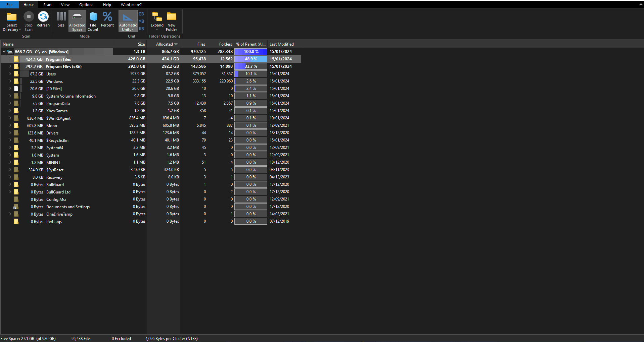Viewport: 644px width, 342px height.
Task: Click the OneDriveTemp folder icon
Action: [x=16, y=214]
